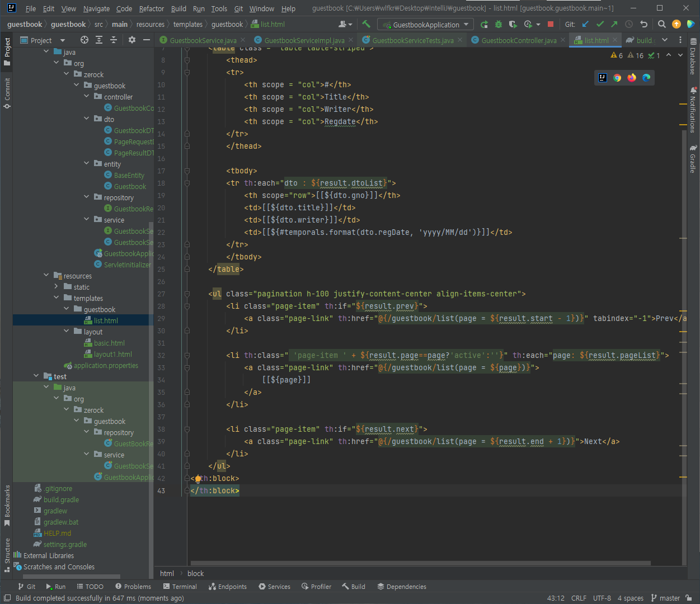Go to next highlighted error arrow
Image resolution: width=700 pixels, height=604 pixels.
point(680,55)
